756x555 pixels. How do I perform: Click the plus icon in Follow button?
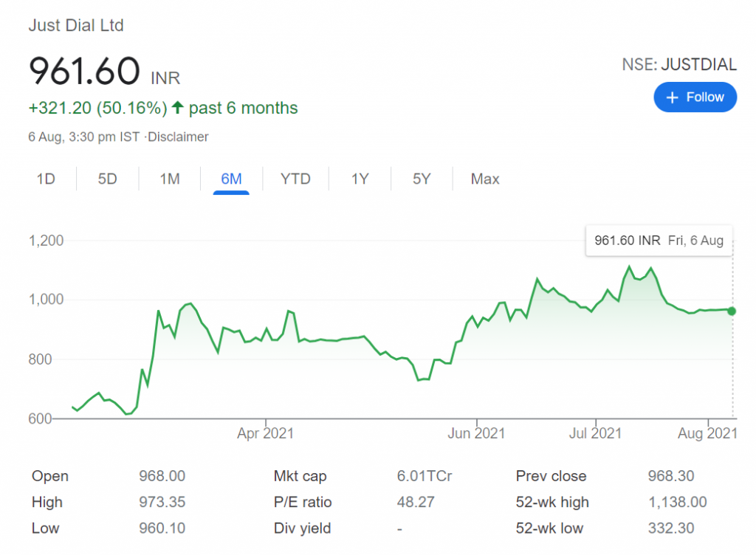point(672,98)
